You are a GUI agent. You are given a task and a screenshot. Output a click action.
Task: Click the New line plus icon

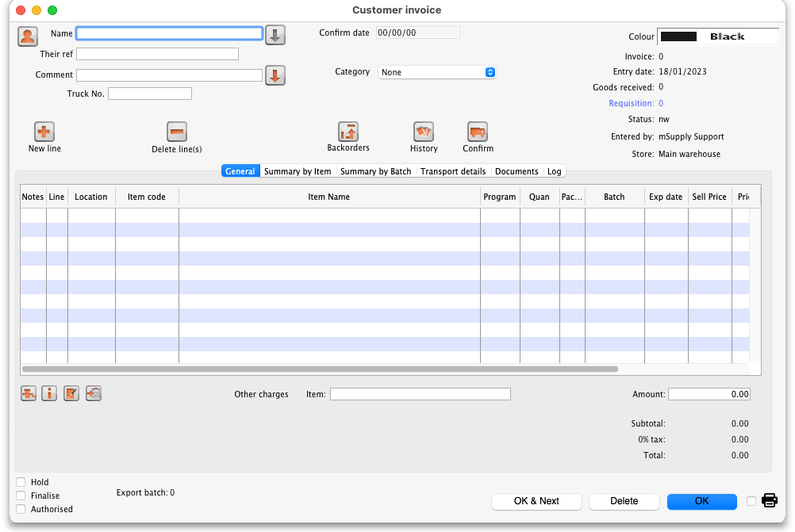[44, 132]
